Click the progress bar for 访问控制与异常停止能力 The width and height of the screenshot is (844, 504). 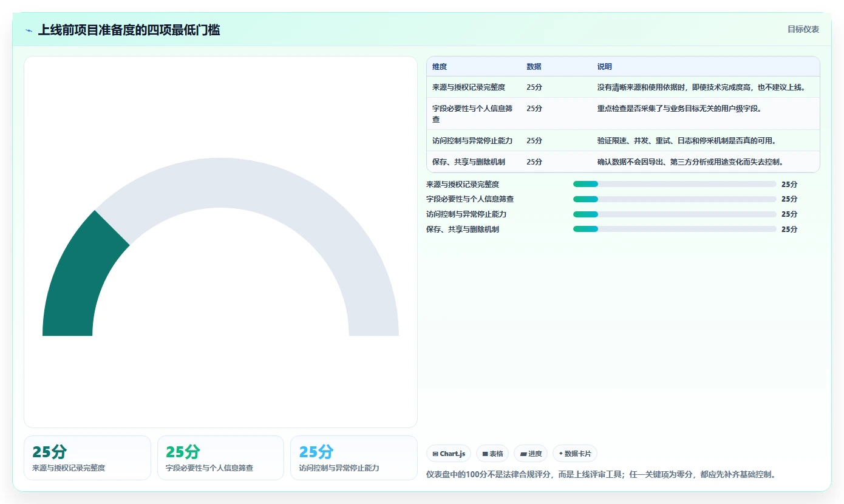click(x=675, y=214)
